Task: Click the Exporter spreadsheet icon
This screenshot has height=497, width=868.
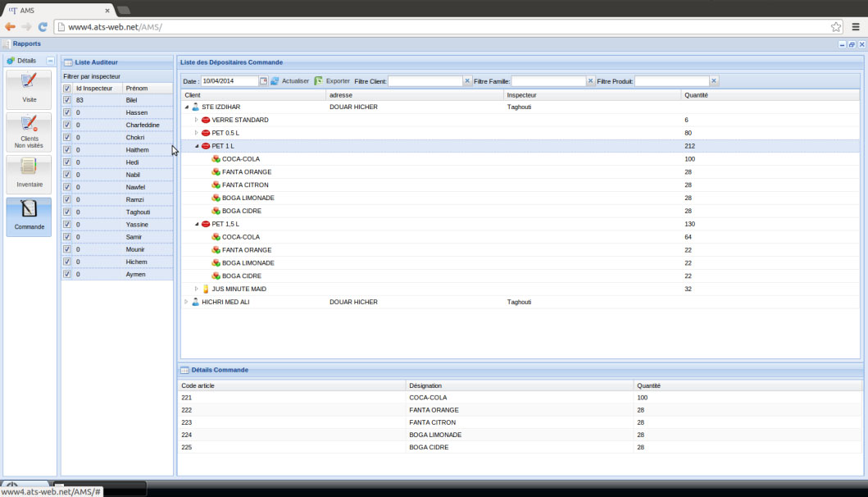Action: pyautogui.click(x=319, y=81)
